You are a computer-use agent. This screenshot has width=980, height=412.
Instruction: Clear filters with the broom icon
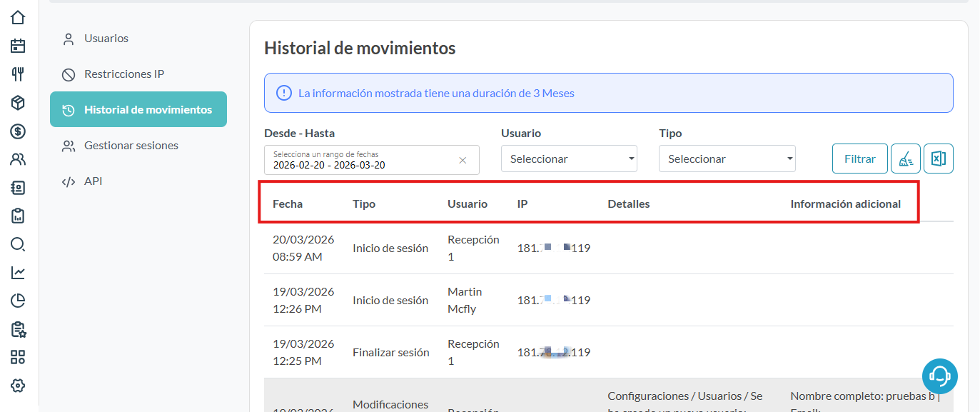pyautogui.click(x=905, y=159)
